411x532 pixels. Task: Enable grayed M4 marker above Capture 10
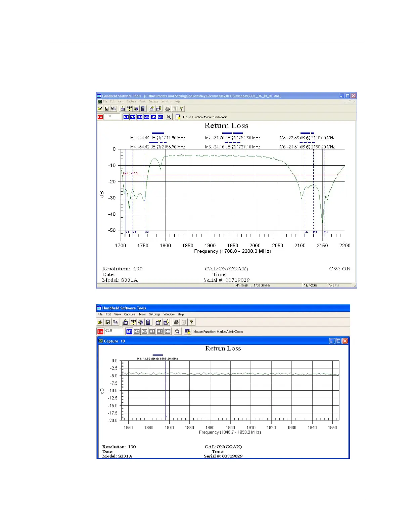[152, 331]
